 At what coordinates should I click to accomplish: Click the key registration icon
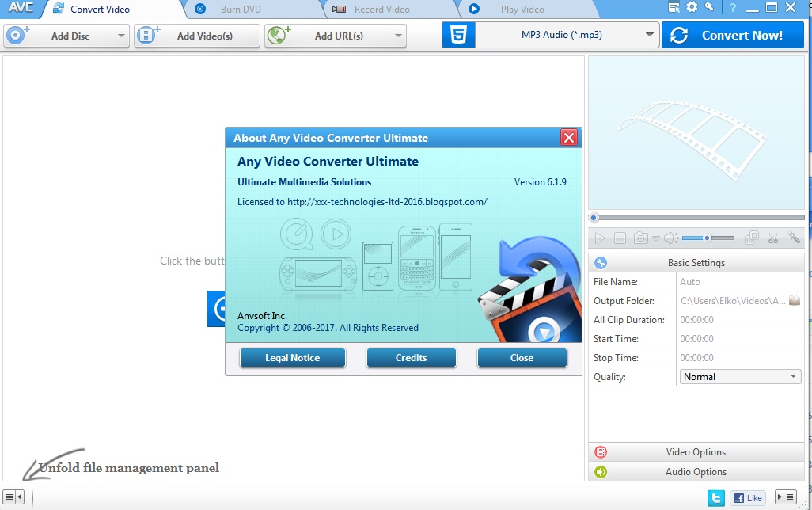pos(709,7)
